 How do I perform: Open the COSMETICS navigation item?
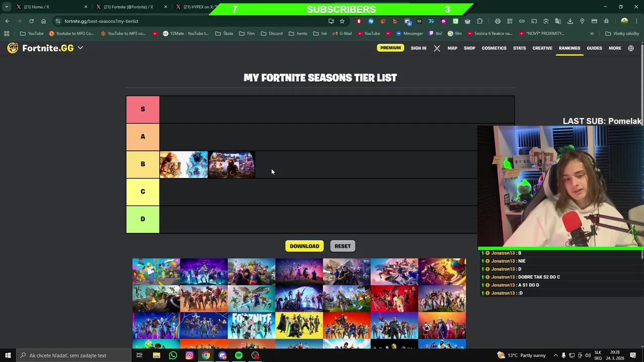click(494, 48)
